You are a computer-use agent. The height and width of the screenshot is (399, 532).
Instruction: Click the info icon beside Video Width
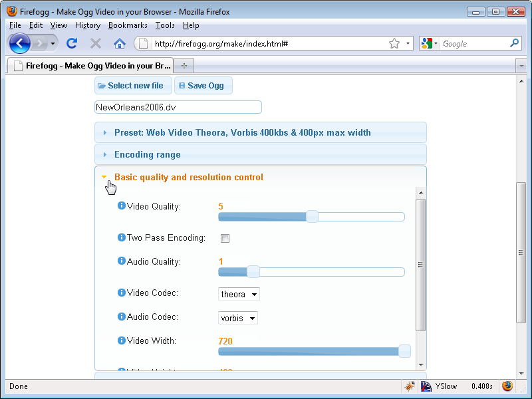tap(121, 340)
